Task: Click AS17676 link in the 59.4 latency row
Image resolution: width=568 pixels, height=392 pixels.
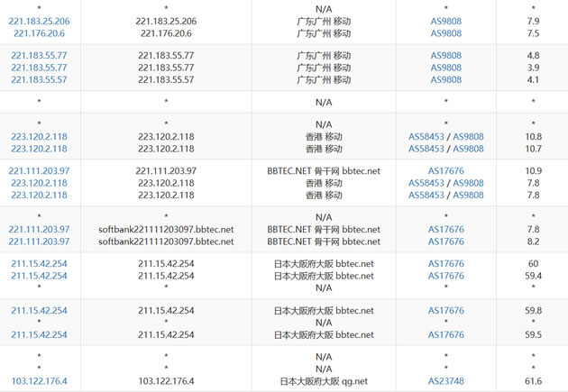Action: 445,276
